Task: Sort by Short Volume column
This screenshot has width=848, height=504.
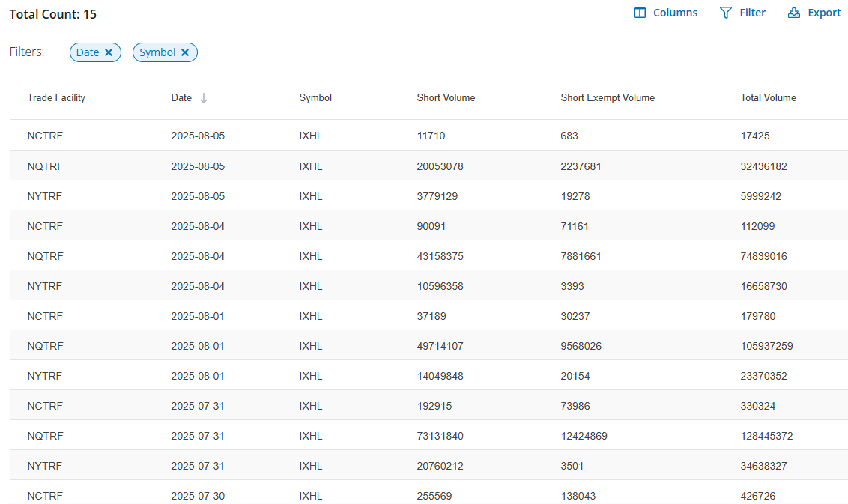Action: click(x=446, y=98)
